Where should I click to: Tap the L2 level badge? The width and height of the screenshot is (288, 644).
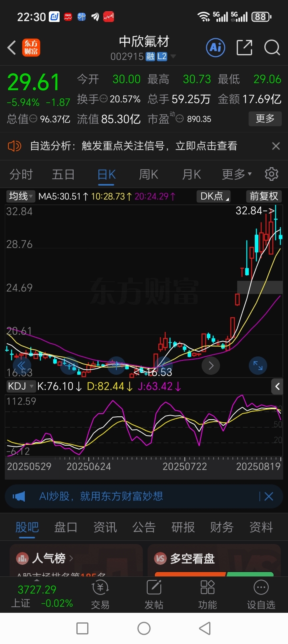pos(162,56)
